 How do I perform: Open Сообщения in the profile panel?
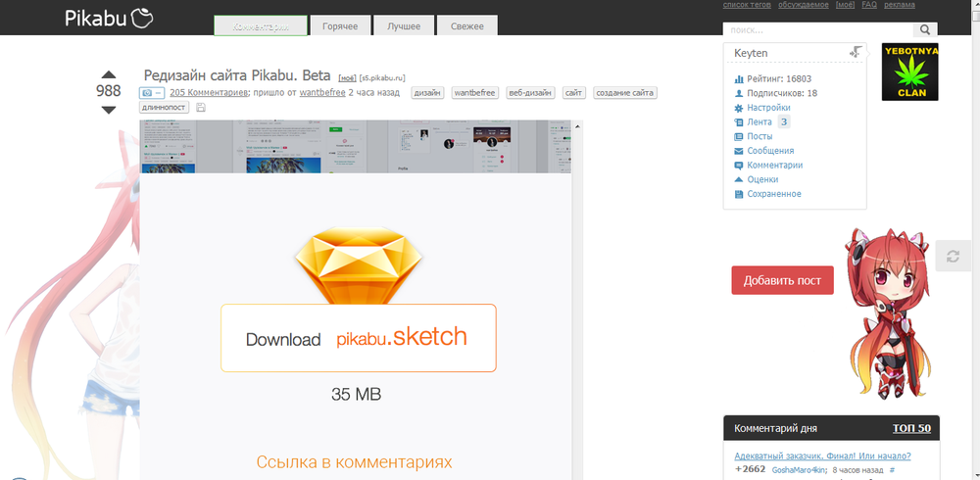[x=770, y=151]
